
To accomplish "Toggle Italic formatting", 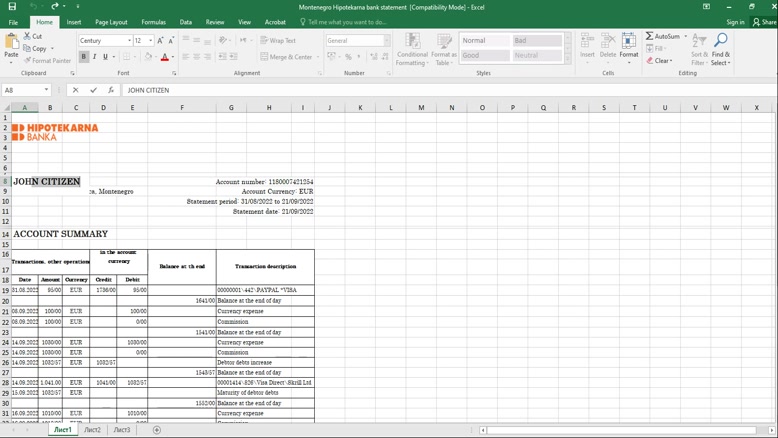I will pyautogui.click(x=95, y=57).
